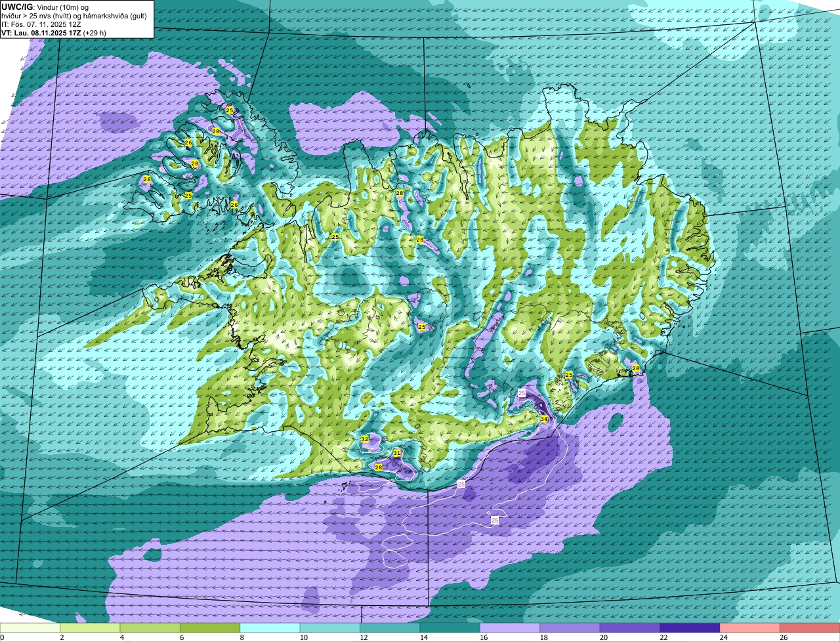Click the yellow 31 peak gust marker
This screenshot has width=840, height=642.
tap(397, 453)
